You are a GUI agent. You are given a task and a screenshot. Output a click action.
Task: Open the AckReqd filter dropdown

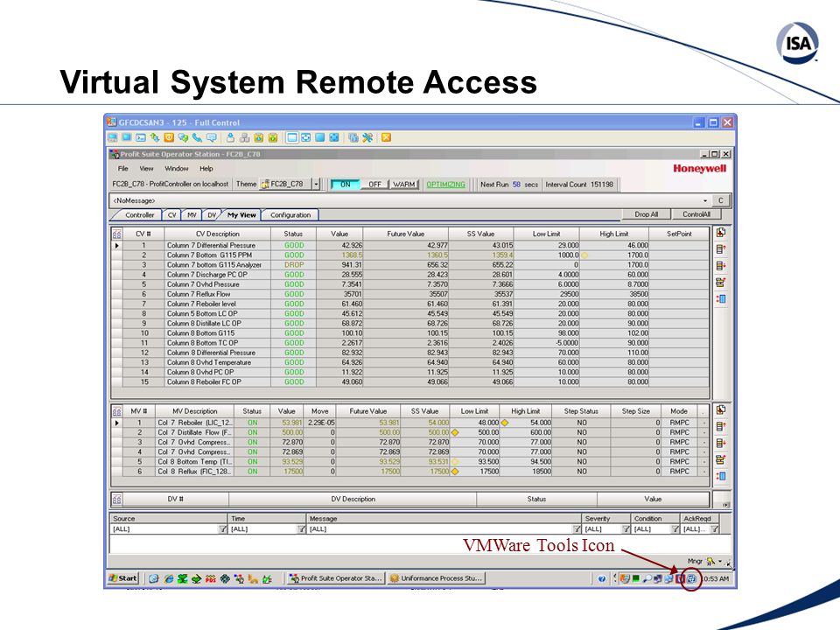(714, 528)
